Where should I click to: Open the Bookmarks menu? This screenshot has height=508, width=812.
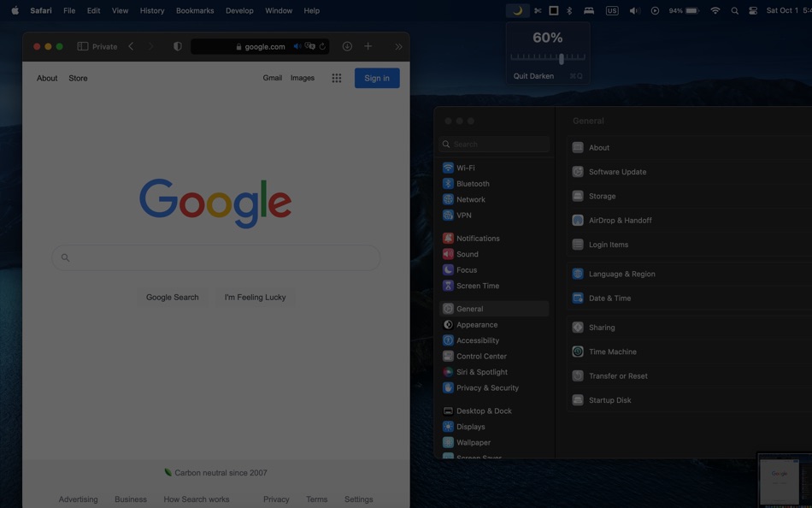coord(195,10)
